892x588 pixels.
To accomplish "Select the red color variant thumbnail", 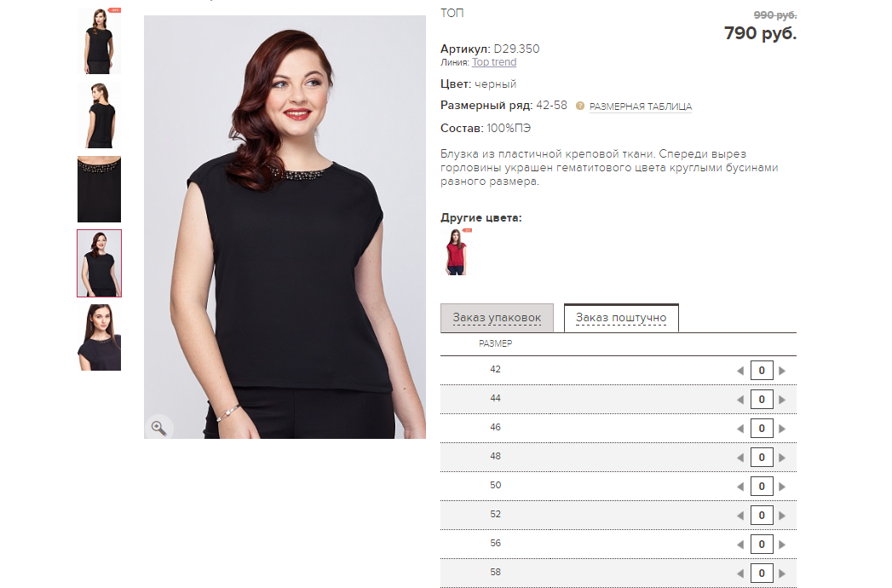I will point(456,252).
